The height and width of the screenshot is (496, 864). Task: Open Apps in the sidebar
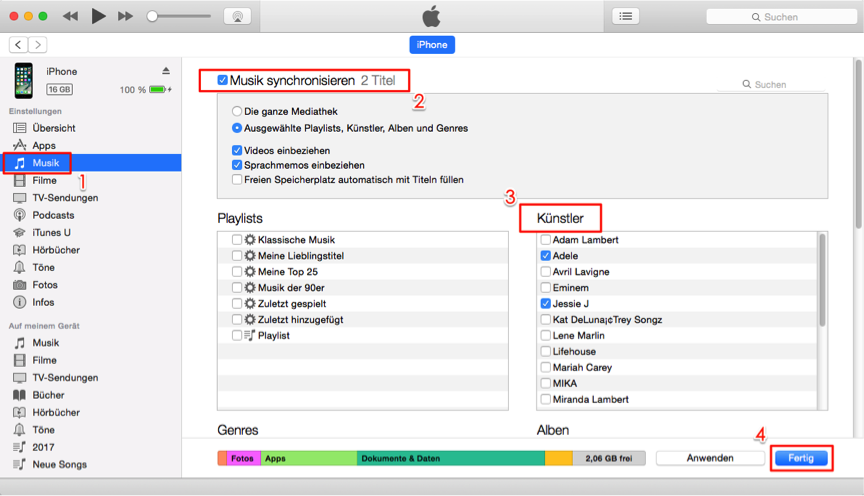pyautogui.click(x=44, y=145)
